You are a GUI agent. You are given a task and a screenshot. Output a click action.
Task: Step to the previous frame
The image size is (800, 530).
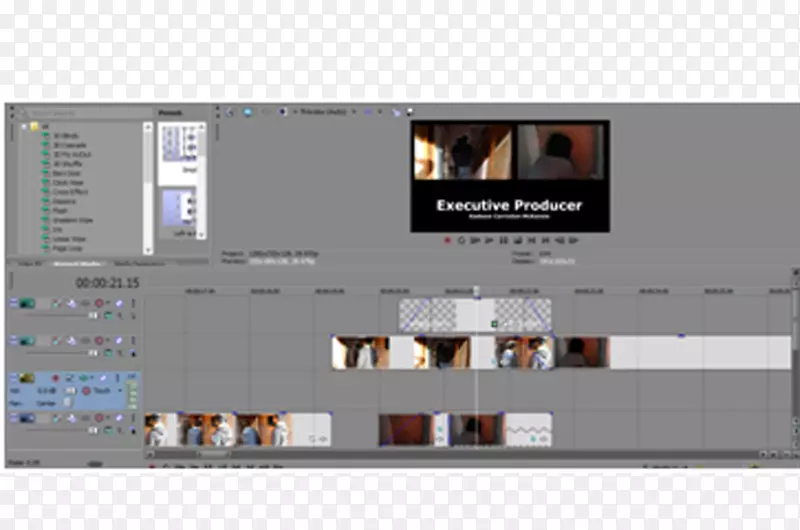(x=560, y=240)
